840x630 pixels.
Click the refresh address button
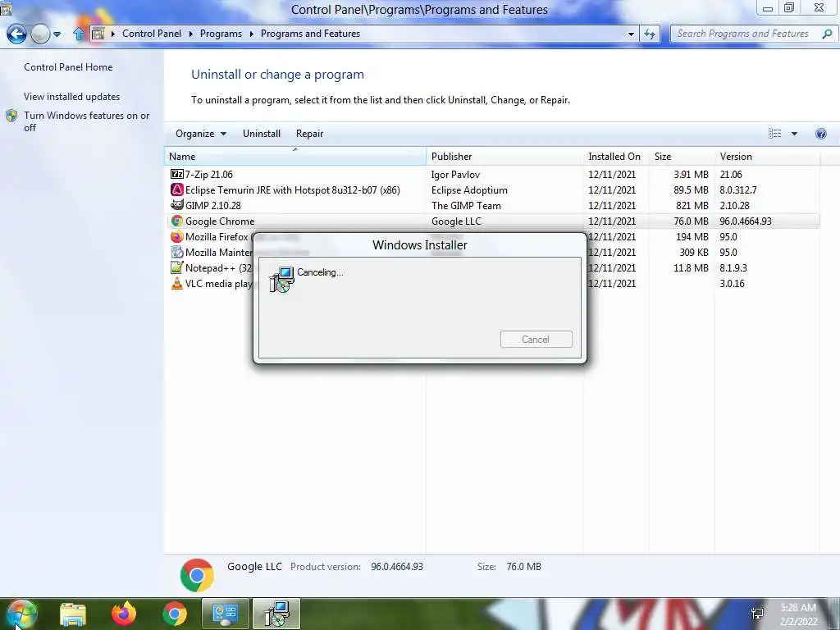(x=650, y=34)
